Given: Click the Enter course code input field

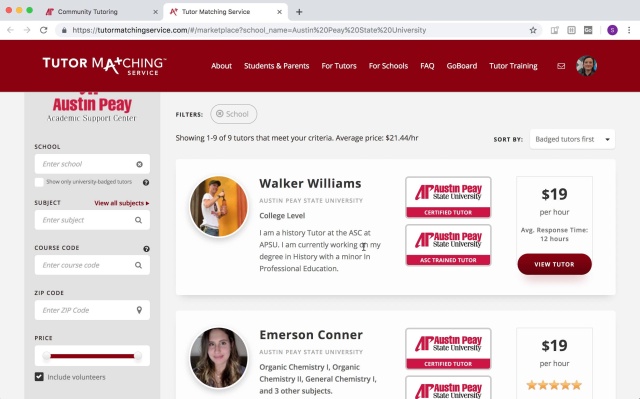Looking at the screenshot, I should coord(92,265).
